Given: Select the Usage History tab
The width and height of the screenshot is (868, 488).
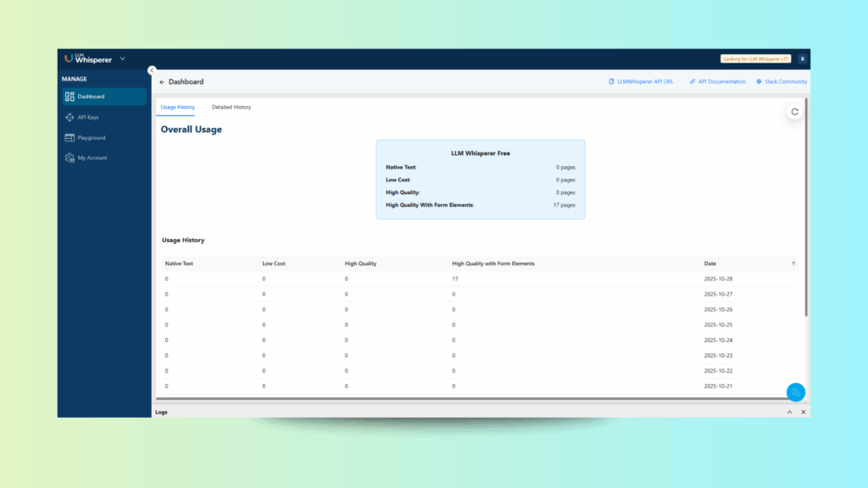Looking at the screenshot, I should click(x=178, y=108).
